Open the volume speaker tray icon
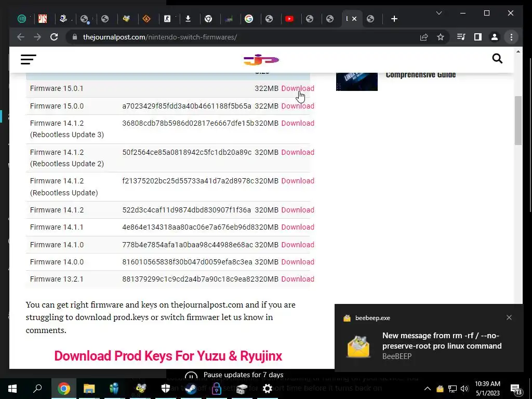The width and height of the screenshot is (532, 399). pos(464,389)
